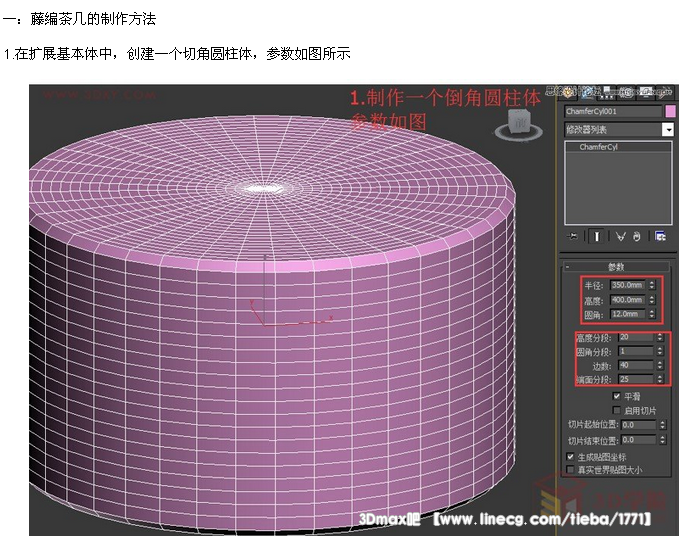This screenshot has height=536, width=680.
Task: Click the 半径 spinner arrows
Action: pyautogui.click(x=652, y=285)
